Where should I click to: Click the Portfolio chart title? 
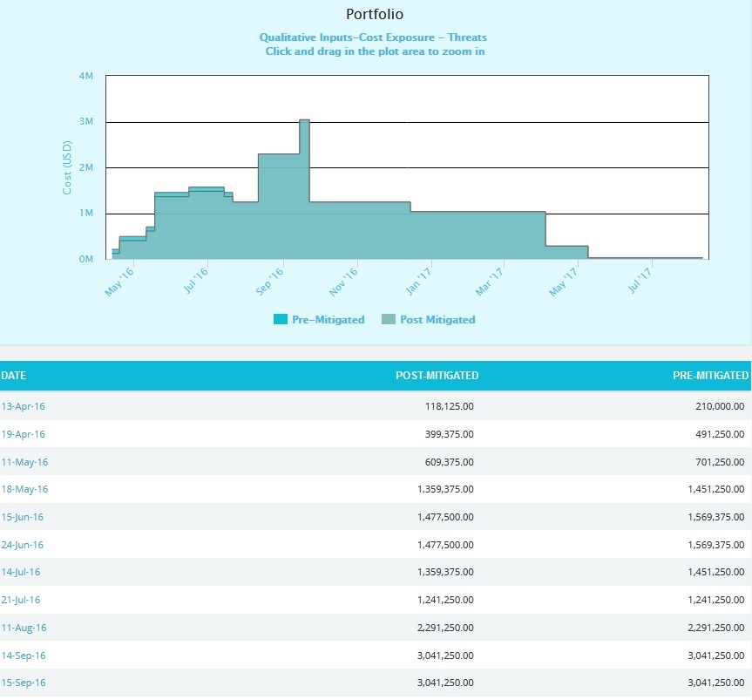(x=376, y=14)
